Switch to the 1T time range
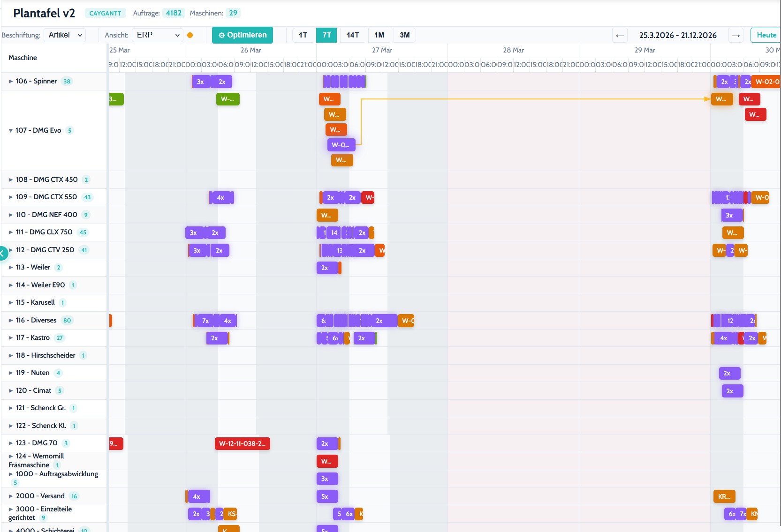781x532 pixels. click(303, 35)
